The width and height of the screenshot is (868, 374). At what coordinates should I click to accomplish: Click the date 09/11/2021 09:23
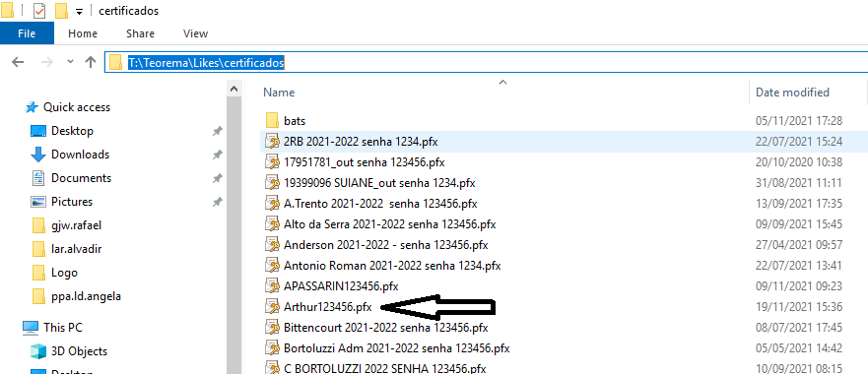click(799, 286)
